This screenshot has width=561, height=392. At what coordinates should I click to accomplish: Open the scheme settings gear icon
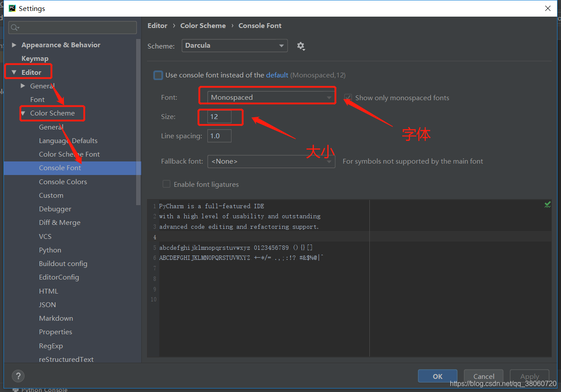(301, 45)
